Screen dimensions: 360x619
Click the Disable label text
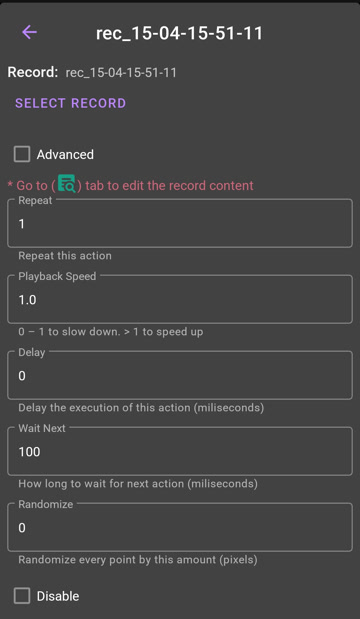58,596
